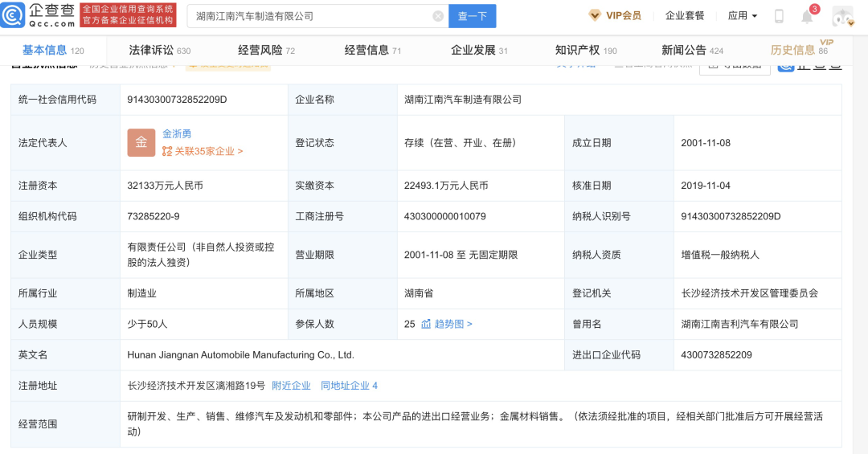Select industry value 制造业
The height and width of the screenshot is (454, 868).
pos(141,293)
